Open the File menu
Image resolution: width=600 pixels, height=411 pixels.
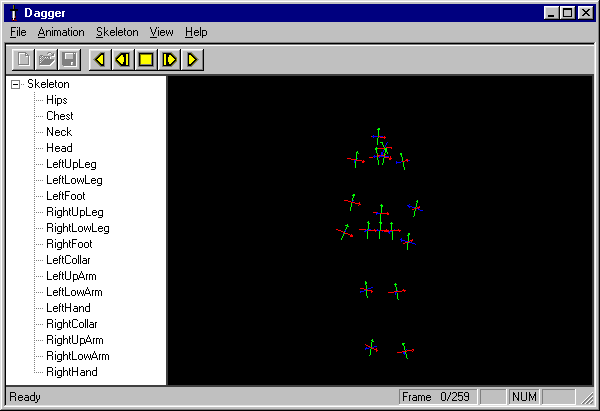click(x=18, y=32)
